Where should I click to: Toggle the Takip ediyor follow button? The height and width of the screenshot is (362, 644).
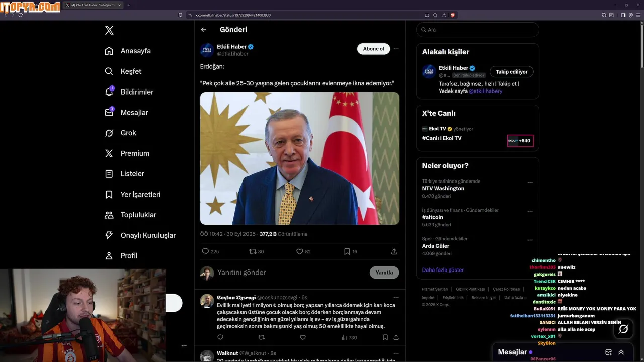click(512, 72)
